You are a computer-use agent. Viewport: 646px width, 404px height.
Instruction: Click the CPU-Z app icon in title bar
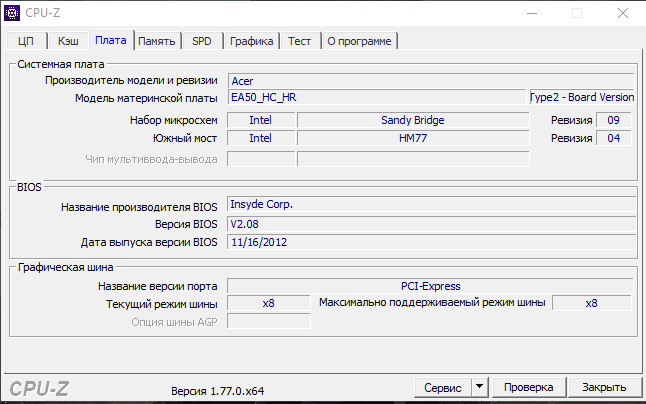click(12, 13)
